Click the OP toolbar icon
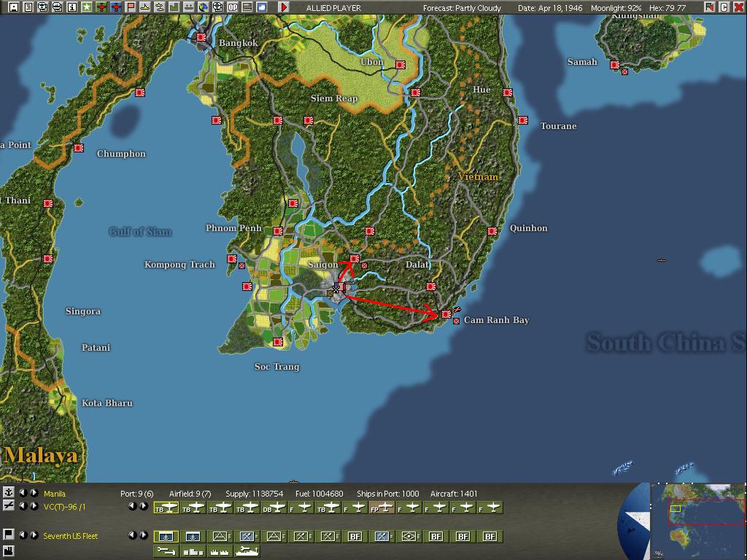The width and height of the screenshot is (747, 560). 233,7
